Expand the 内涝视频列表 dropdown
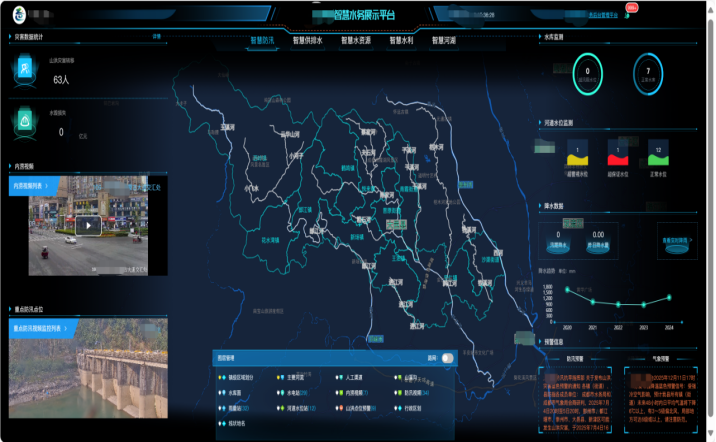716x442 pixels. tap(42, 185)
